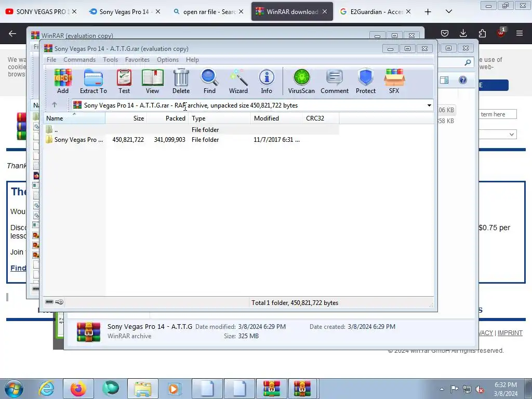Sort by the Modified column header

point(277,118)
